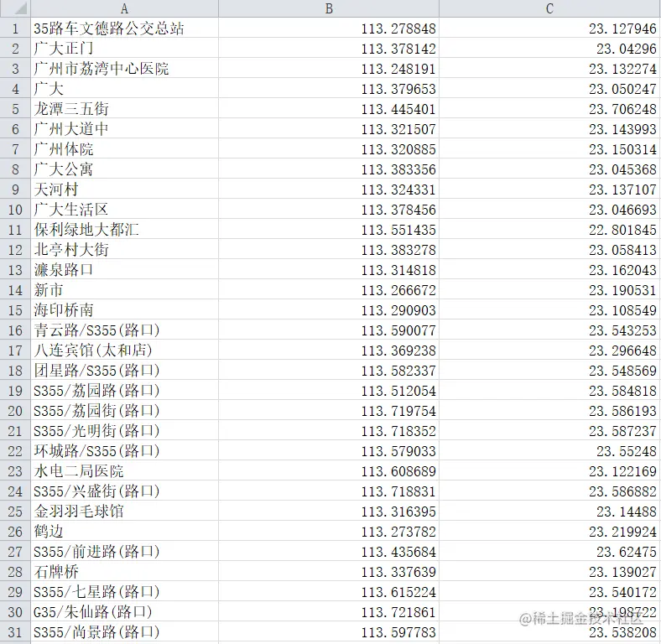661x644 pixels.
Task: Select column C header
Action: (549, 8)
